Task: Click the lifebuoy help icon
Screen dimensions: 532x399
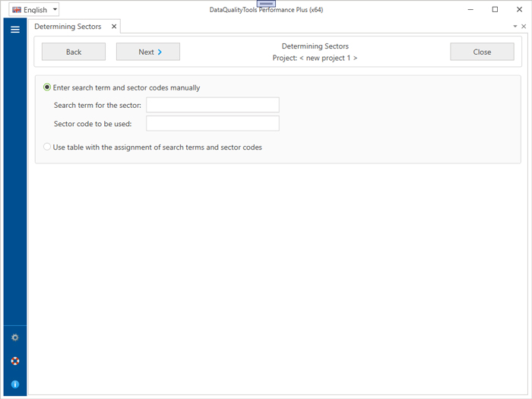Action: pyautogui.click(x=14, y=361)
